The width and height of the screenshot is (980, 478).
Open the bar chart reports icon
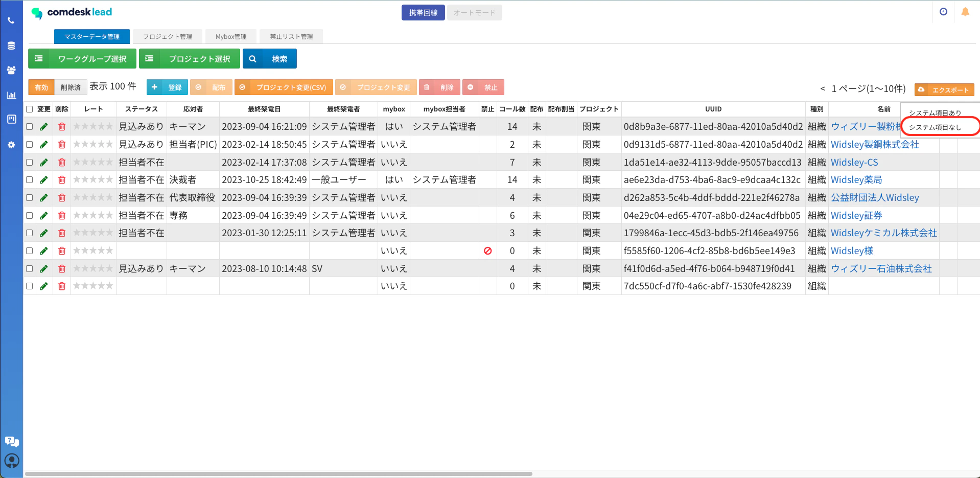(11, 95)
